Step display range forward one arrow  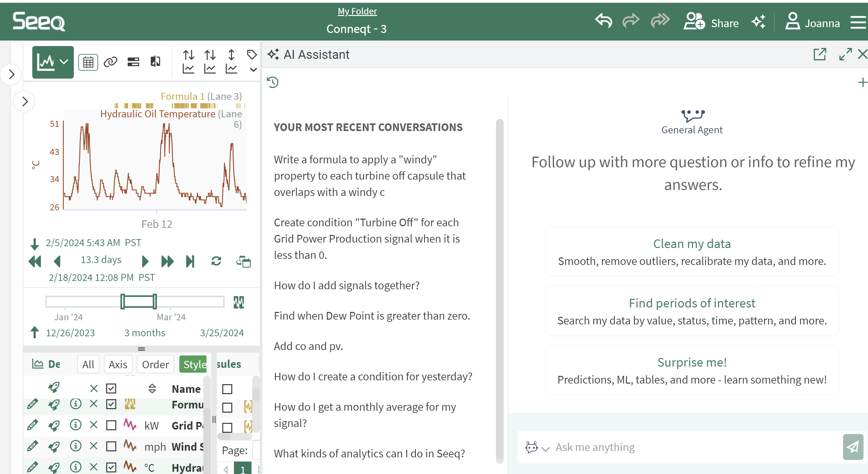click(145, 261)
